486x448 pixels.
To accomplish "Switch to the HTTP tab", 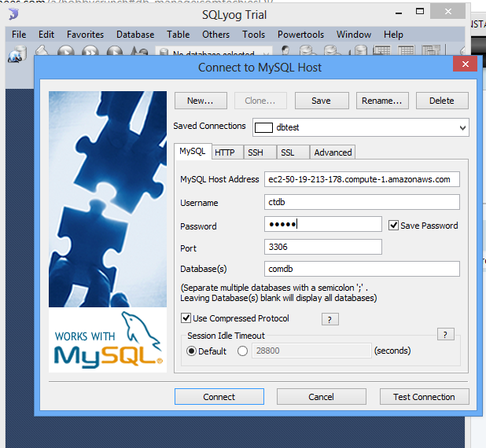I will tap(227, 152).
